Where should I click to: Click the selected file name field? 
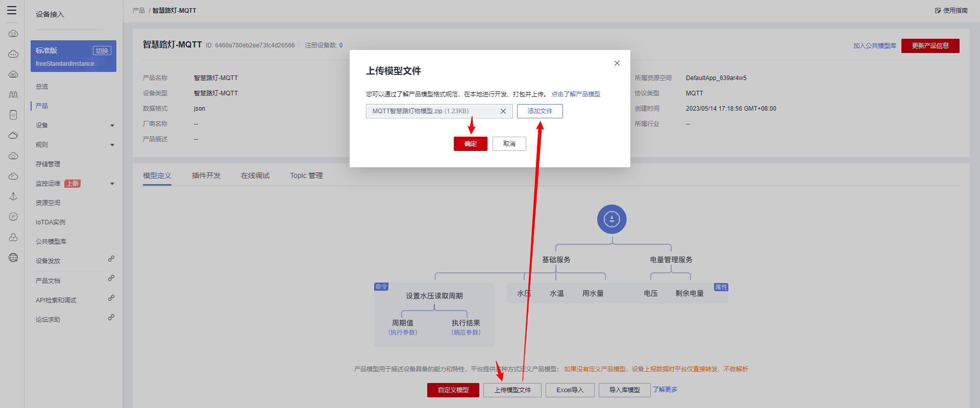(x=439, y=111)
